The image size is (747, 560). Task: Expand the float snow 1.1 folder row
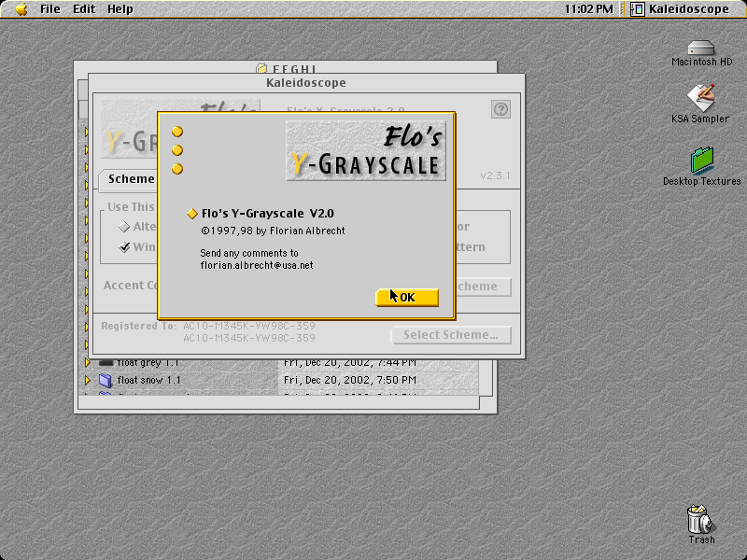point(87,380)
